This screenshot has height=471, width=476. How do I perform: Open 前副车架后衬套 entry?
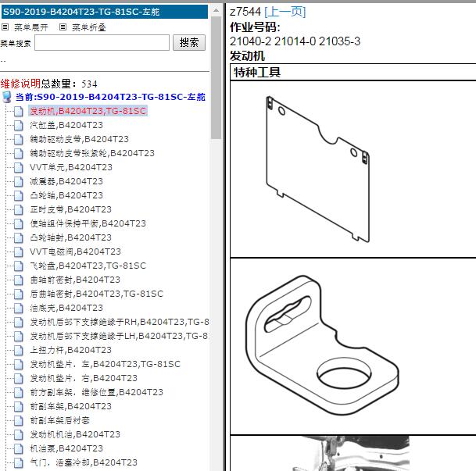60,420
